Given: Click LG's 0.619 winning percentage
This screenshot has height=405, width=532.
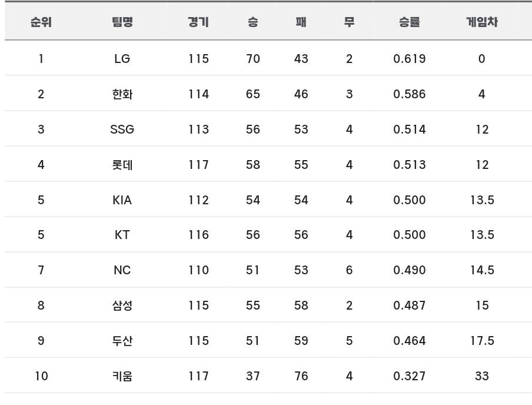Looking at the screenshot, I should 409,59.
